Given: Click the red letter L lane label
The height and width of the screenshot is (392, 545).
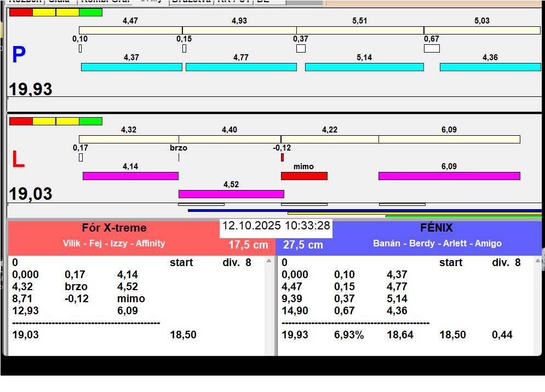Looking at the screenshot, I should 18,159.
